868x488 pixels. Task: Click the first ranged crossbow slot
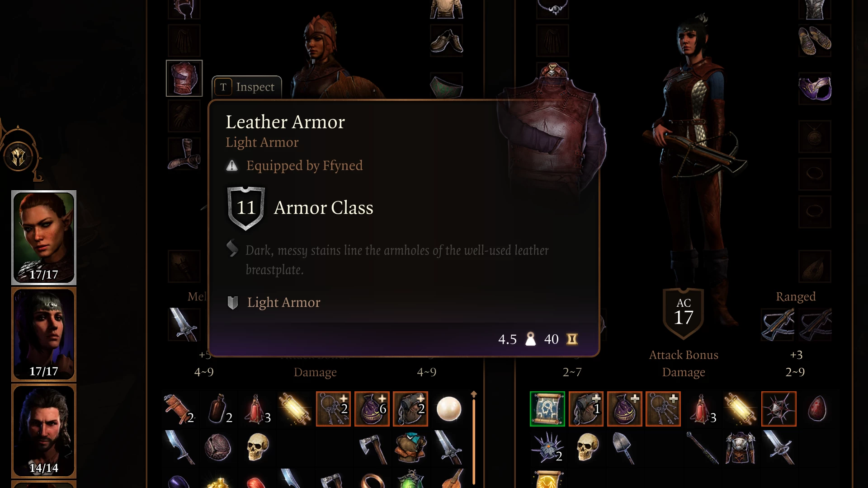pos(778,324)
